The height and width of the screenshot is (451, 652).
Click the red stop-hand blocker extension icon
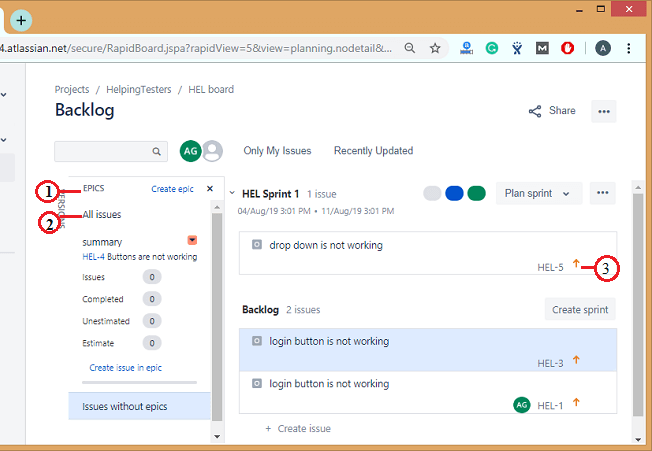tap(567, 49)
